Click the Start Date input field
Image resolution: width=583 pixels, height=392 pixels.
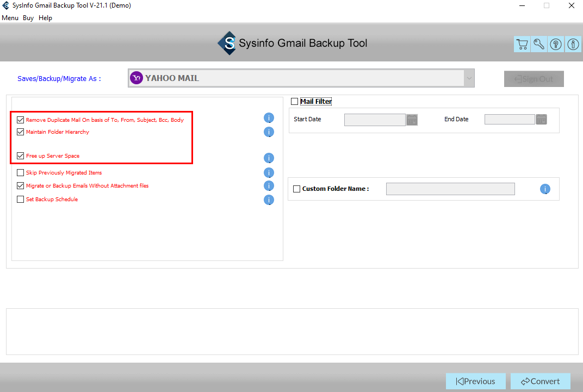tap(375, 120)
